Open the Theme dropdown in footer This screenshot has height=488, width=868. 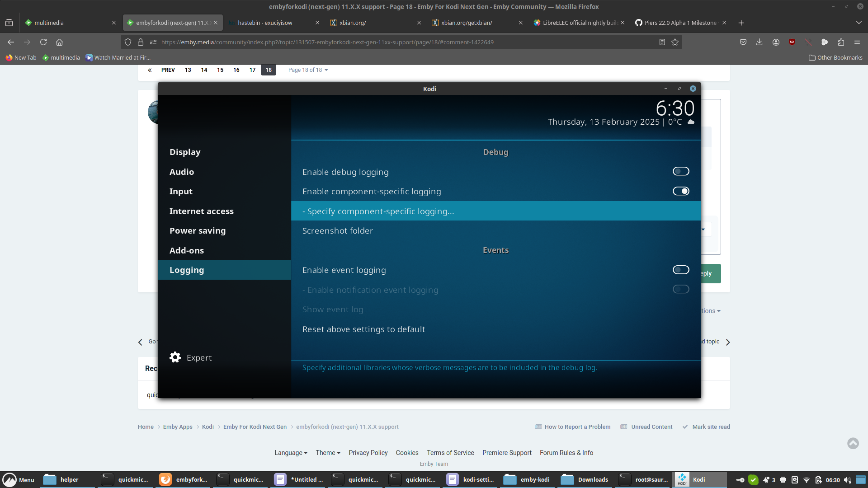point(328,453)
